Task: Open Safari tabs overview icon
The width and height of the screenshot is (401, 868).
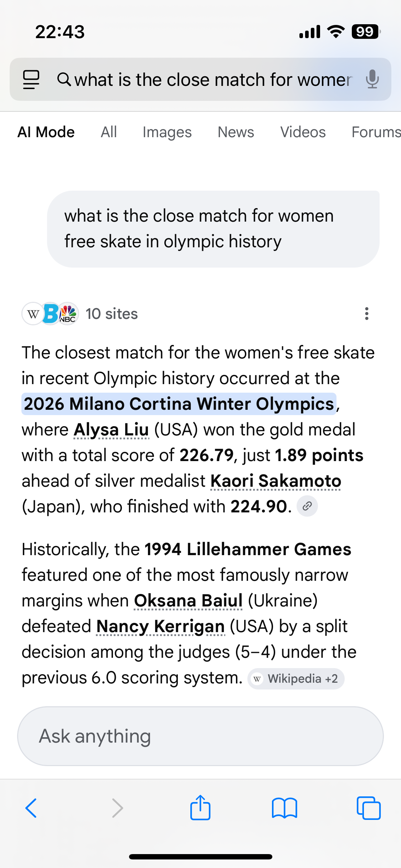Action: point(368,808)
